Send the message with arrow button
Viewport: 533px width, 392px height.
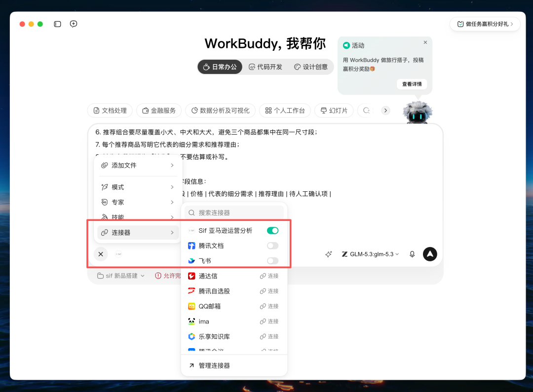[x=430, y=254]
